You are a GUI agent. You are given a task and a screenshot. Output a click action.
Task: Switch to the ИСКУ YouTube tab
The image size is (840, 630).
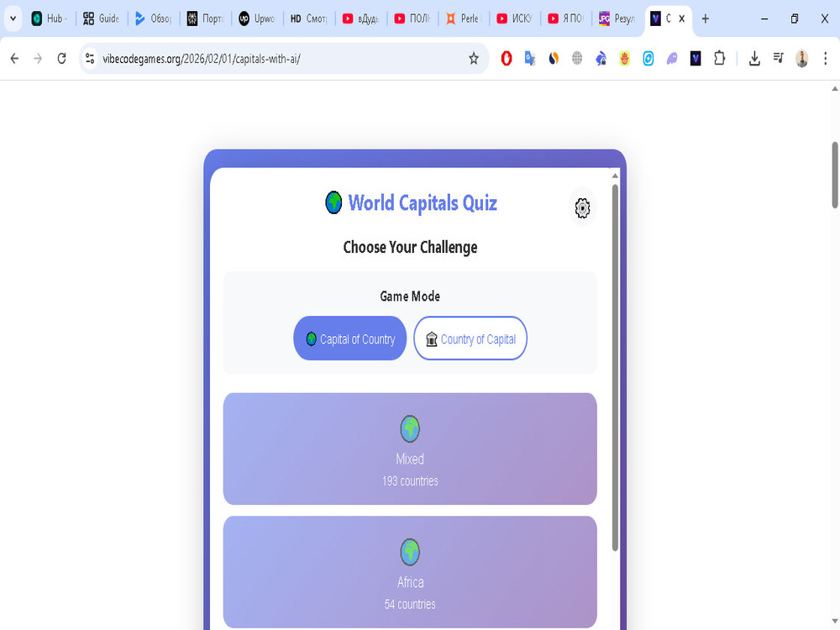click(516, 18)
